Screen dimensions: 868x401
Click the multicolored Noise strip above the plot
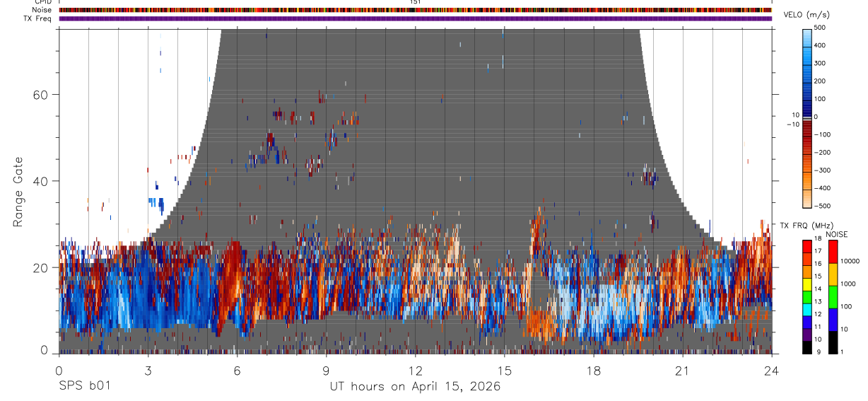(x=416, y=10)
